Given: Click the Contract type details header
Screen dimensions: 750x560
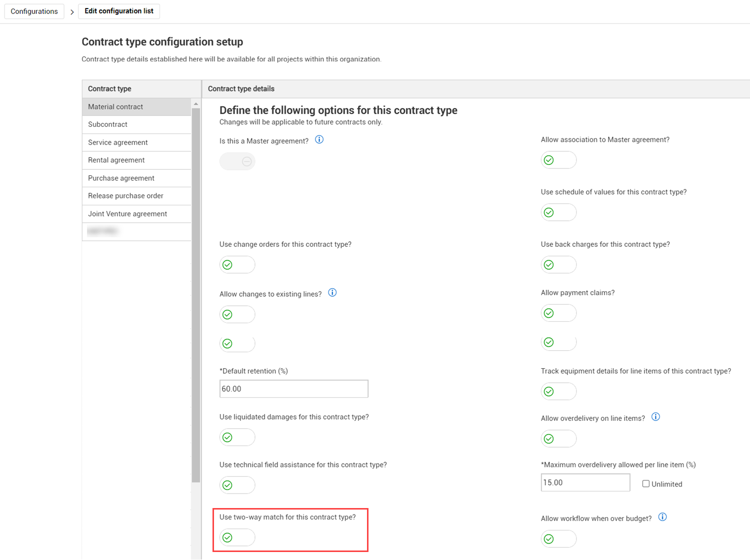Looking at the screenshot, I should point(476,89).
